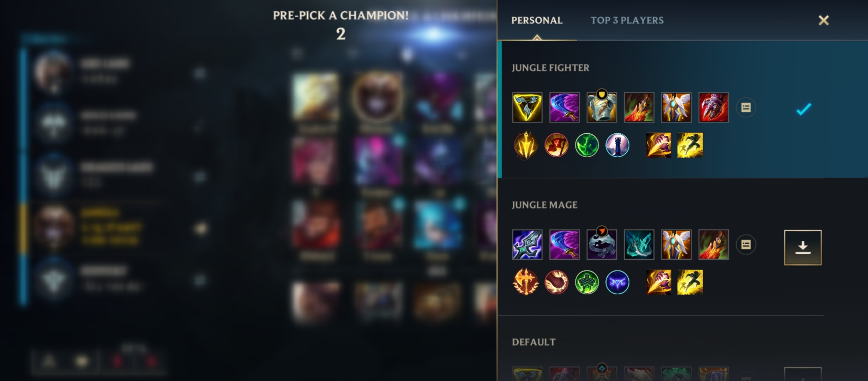Click the green golem rune in Jungle Mage
Viewport: 868px width, 381px height.
587,282
